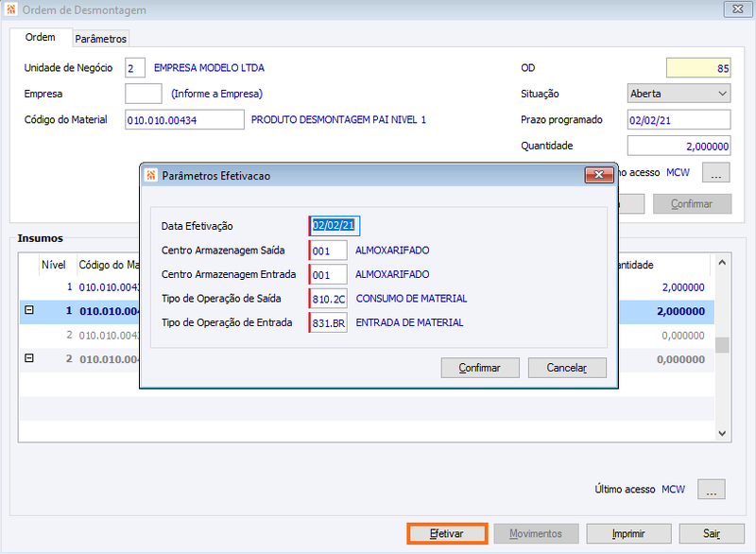Open the Situação dropdown showing Aberta
The height and width of the screenshot is (554, 756).
pos(679,94)
